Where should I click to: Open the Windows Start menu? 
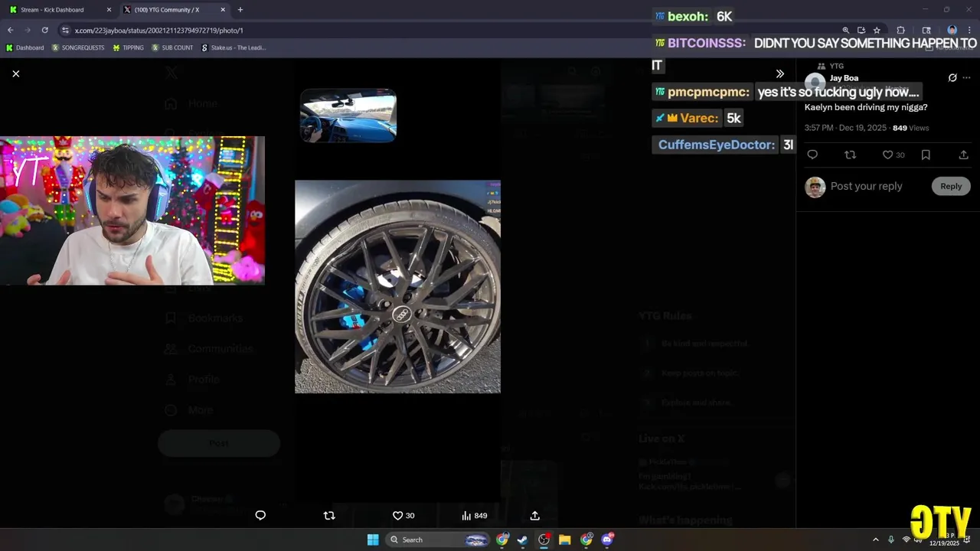click(373, 540)
